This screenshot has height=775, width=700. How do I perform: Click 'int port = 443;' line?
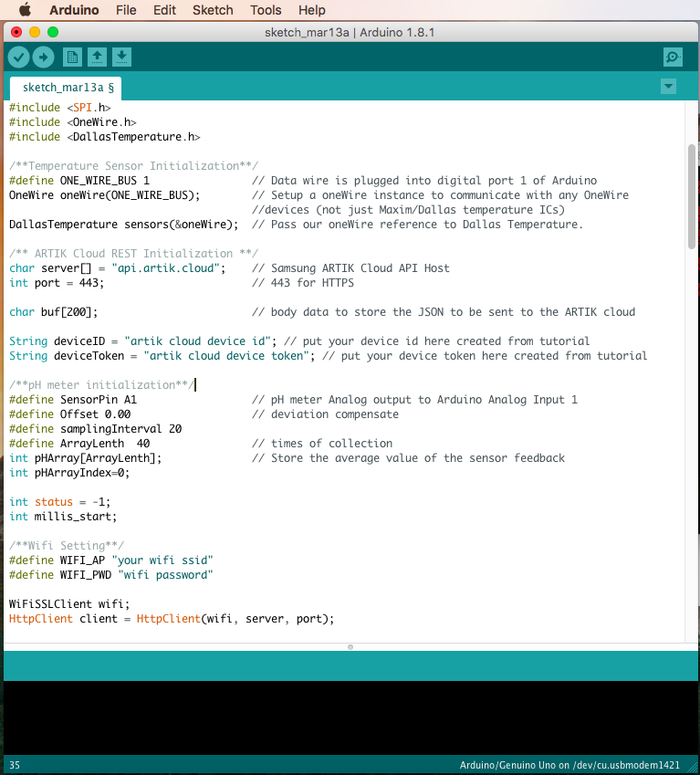click(x=57, y=283)
